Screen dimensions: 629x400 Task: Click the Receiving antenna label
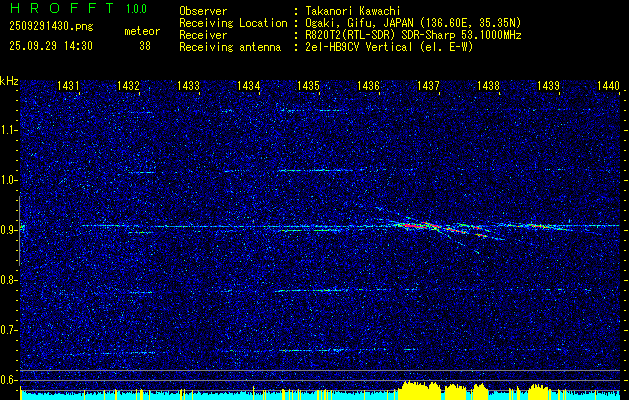(x=230, y=47)
